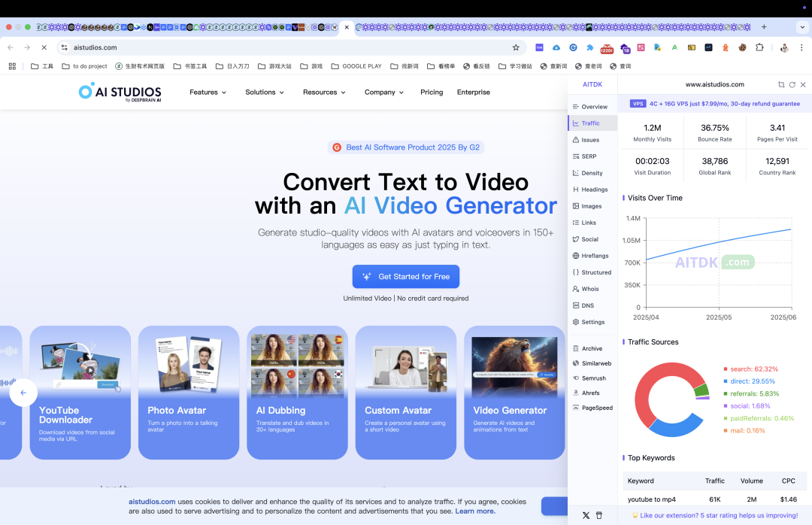Open AITDK Settings gear icon
The image size is (812, 525).
pos(576,323)
